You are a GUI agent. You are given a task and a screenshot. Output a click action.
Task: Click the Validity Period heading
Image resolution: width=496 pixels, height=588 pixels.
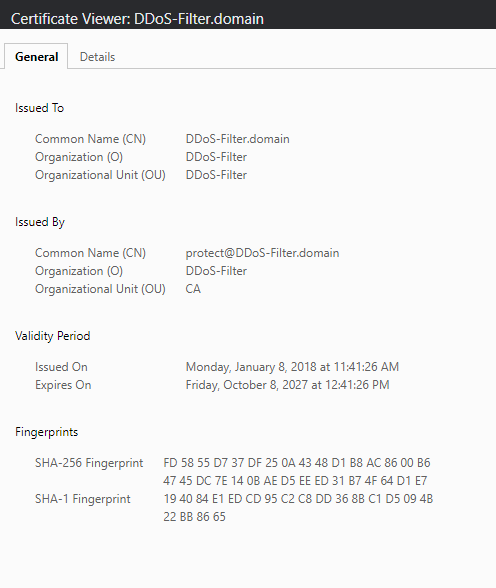[x=52, y=336]
